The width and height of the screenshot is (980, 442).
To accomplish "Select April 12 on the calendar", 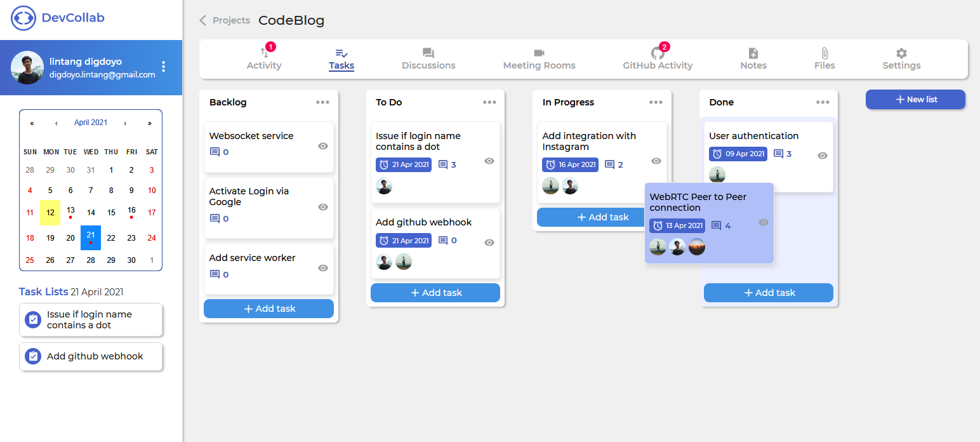I will click(x=50, y=213).
